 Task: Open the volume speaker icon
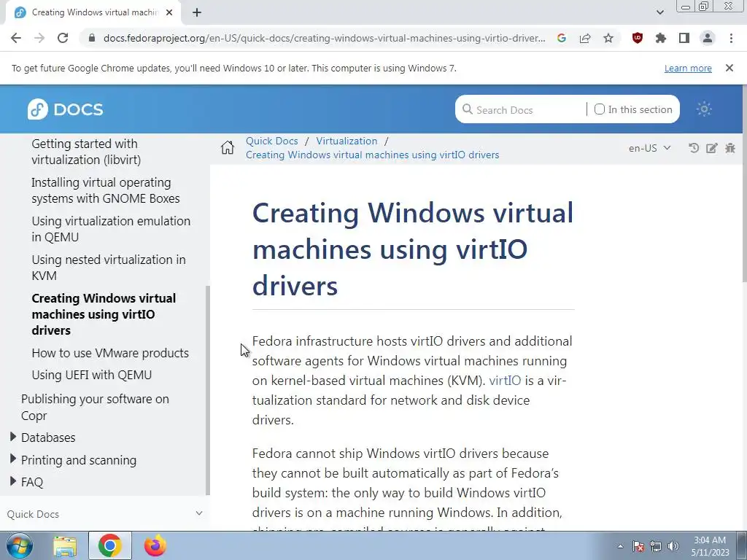[673, 546]
